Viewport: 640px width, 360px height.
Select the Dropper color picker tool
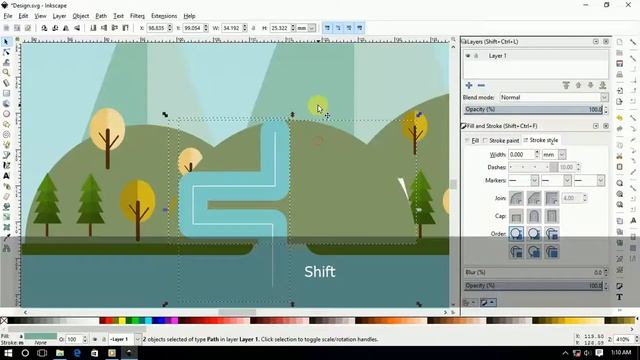[6, 238]
